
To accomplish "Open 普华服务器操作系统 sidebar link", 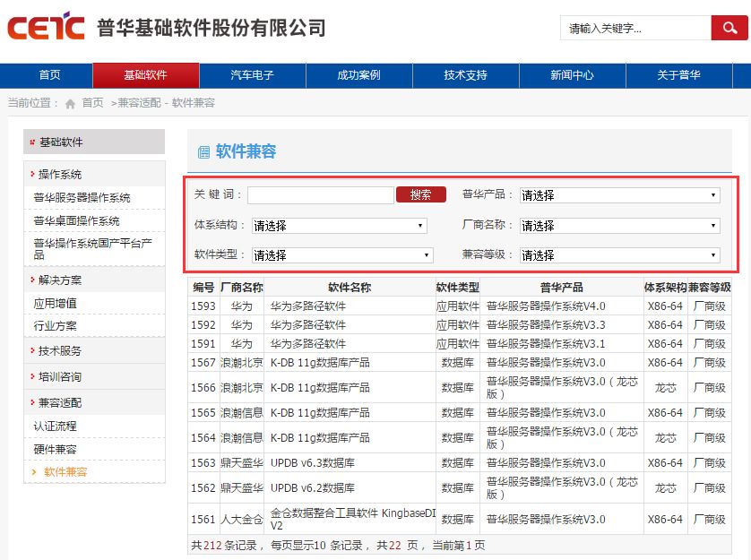I will 82,198.
